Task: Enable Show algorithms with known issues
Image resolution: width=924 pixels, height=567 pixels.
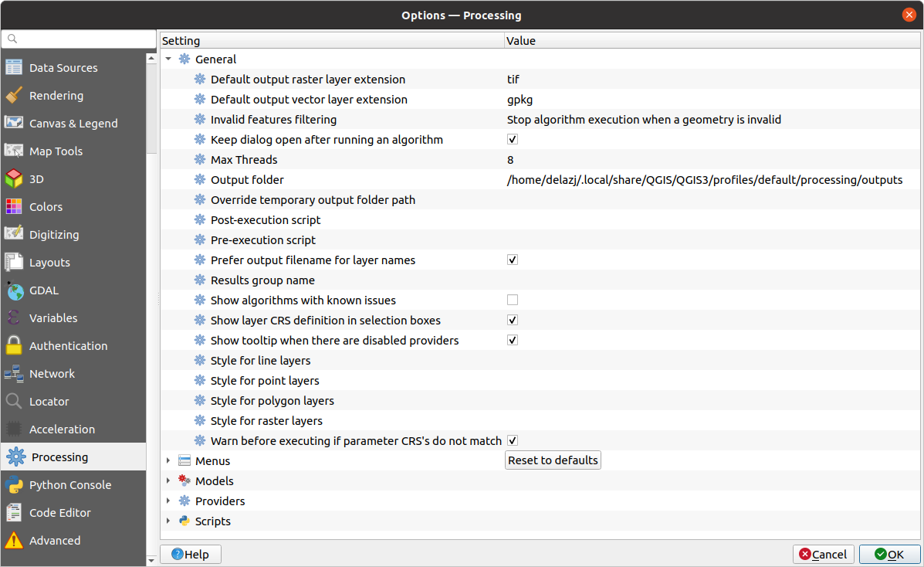Action: (513, 300)
